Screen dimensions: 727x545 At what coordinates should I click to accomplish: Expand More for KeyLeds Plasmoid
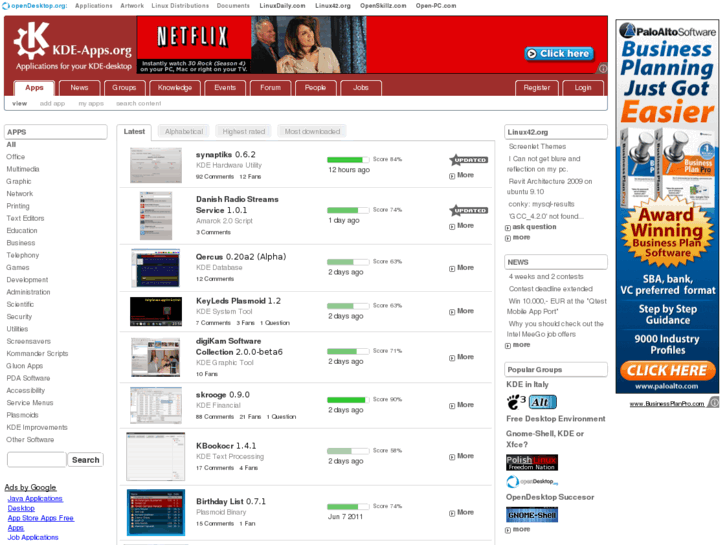click(462, 311)
